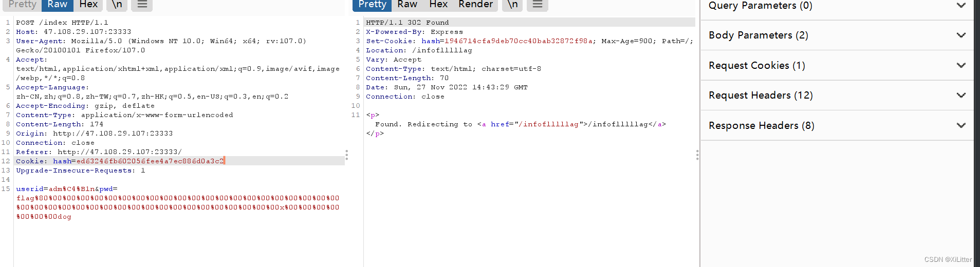980x267 pixels.
Task: Click the response pane divider handle dots
Action: pyautogui.click(x=697, y=155)
